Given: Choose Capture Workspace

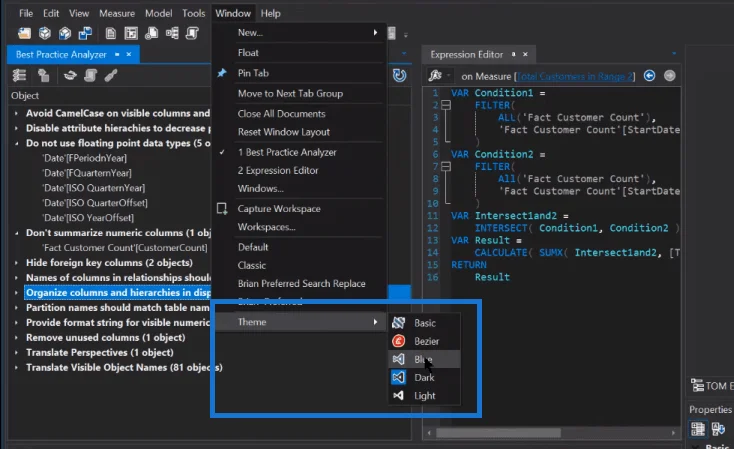Looking at the screenshot, I should (x=300, y=209).
